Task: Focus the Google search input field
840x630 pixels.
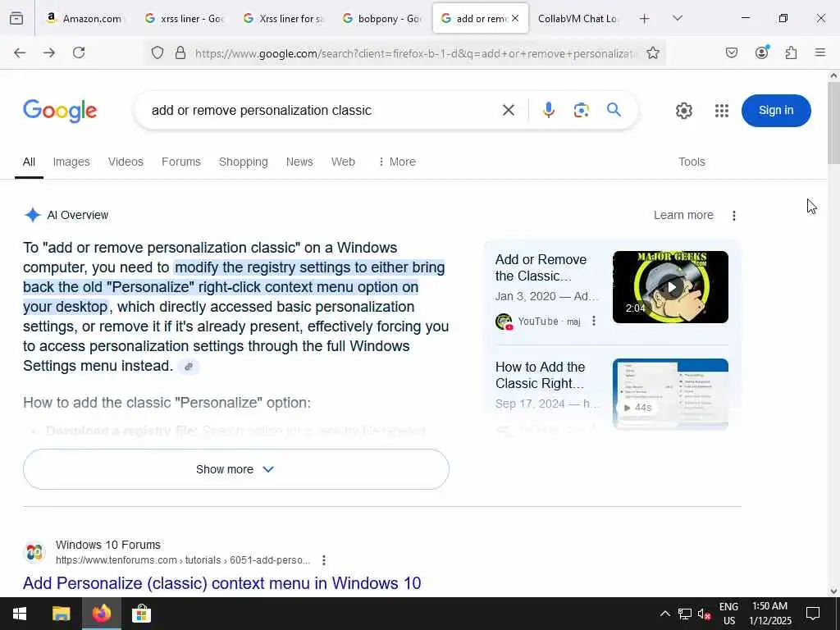Action: [322, 111]
